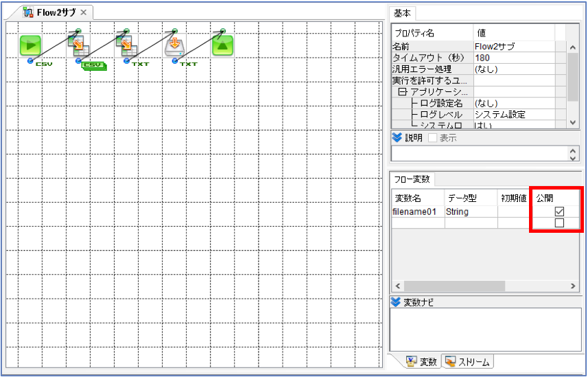
Task: Select the second mapper component icon
Action: pos(126,45)
